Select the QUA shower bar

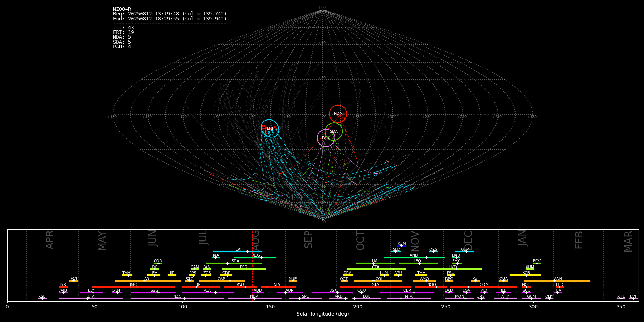coord(503,281)
